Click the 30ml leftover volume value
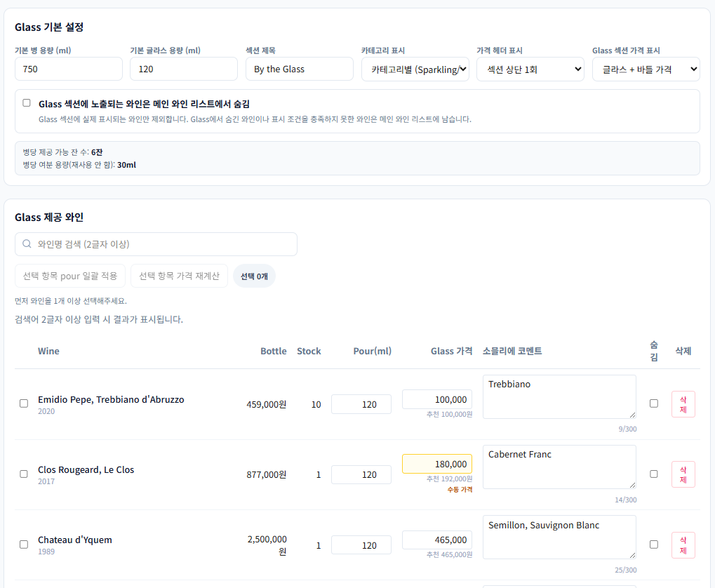This screenshot has height=588, width=715. click(126, 165)
